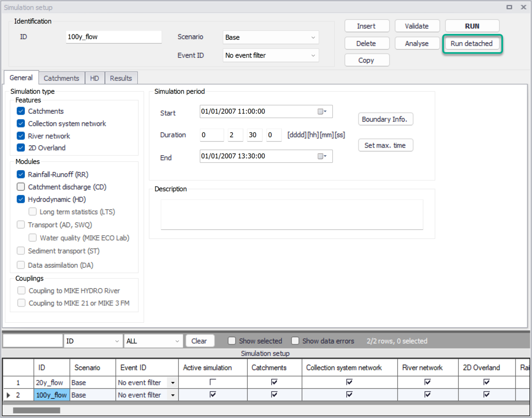Close the Simulation setup window
This screenshot has height=418, width=532.
tap(523, 7)
